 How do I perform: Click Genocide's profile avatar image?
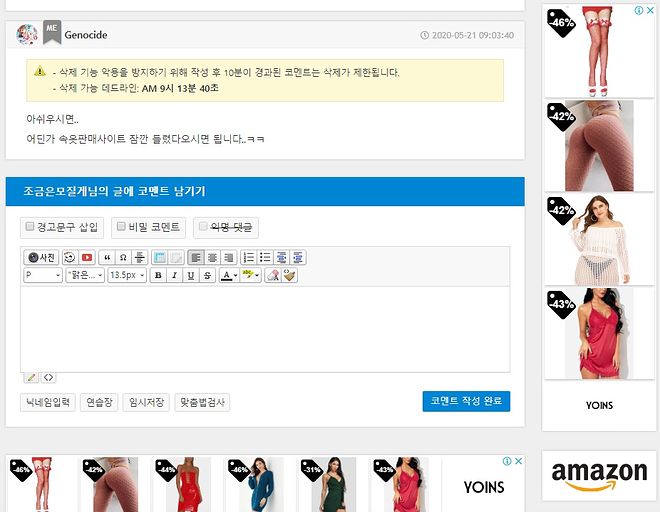(x=27, y=35)
